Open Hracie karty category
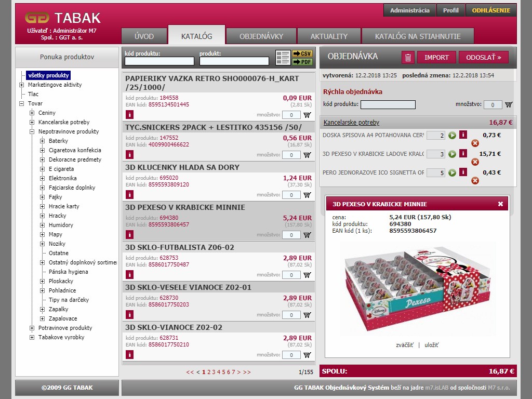The height and width of the screenshot is (399, 532). click(x=64, y=206)
